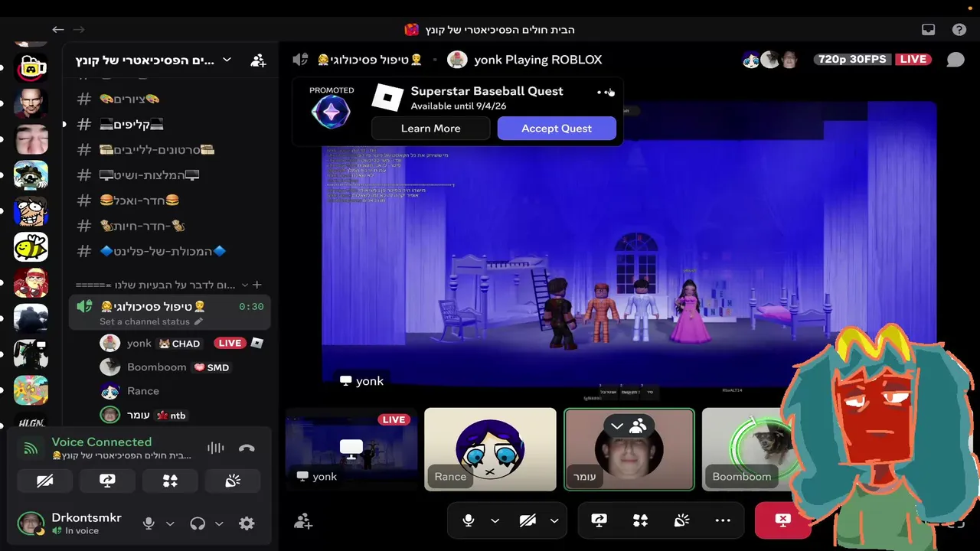Collapse the voice category header
The width and height of the screenshot is (980, 551).
(162, 285)
